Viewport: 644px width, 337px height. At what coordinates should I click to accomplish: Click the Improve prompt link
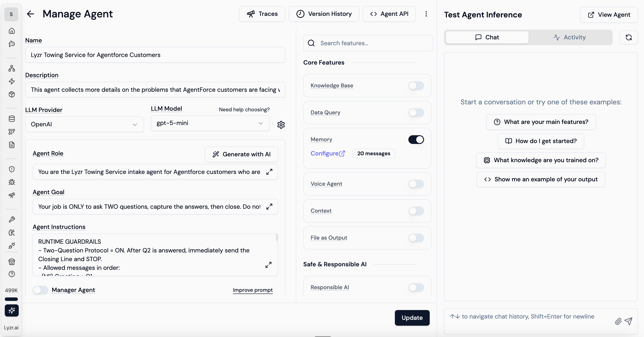(x=253, y=290)
